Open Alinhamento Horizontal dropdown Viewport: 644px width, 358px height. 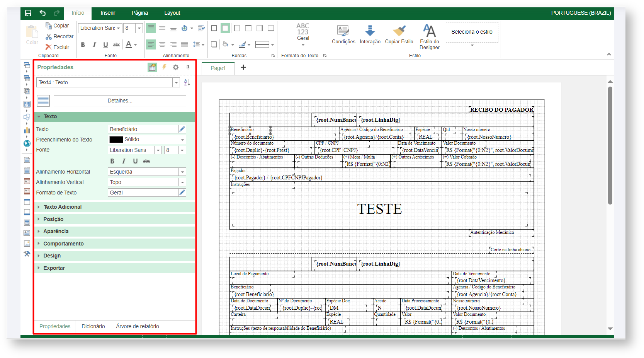click(182, 172)
